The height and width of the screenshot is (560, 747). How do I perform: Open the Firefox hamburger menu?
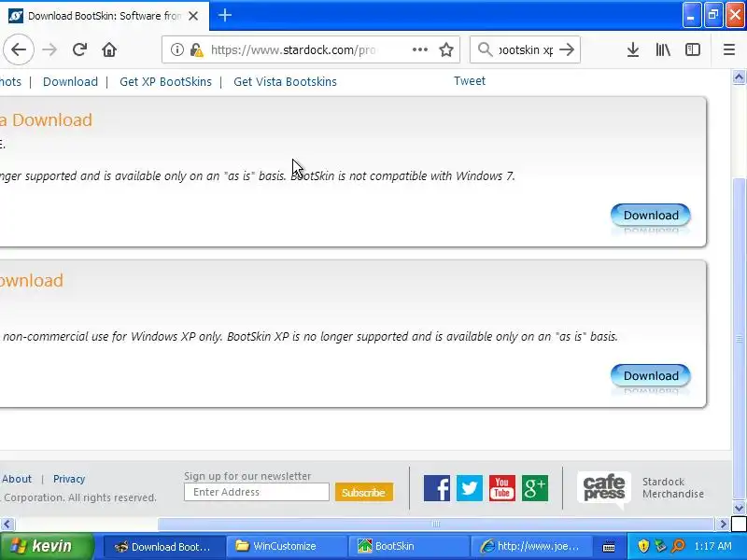[729, 49]
